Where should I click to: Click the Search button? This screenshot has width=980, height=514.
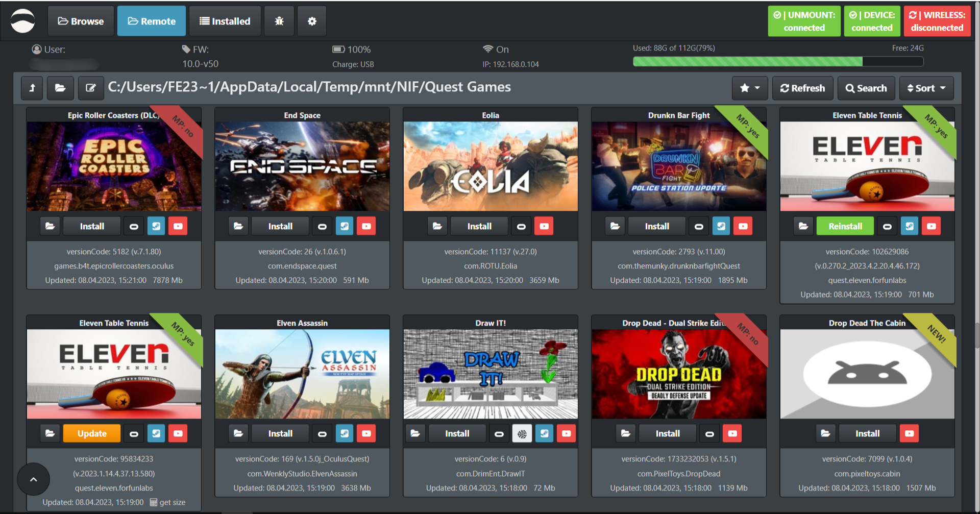point(866,88)
